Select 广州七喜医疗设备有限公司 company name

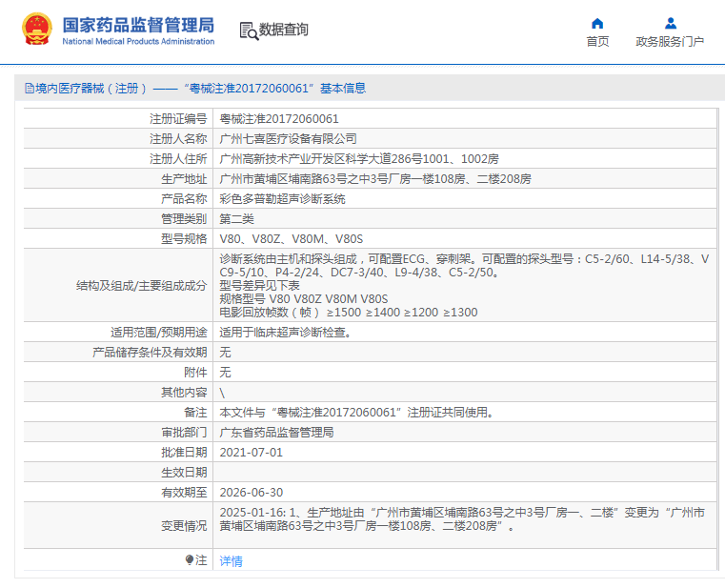point(288,139)
